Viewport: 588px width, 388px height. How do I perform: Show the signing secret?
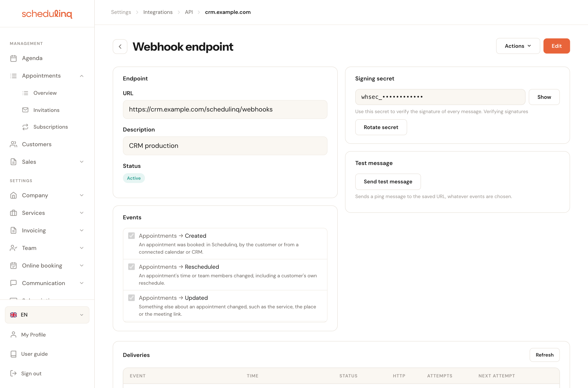point(544,97)
